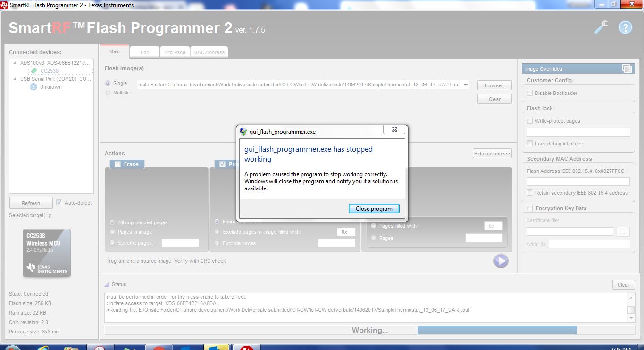The height and width of the screenshot is (350, 644).
Task: Click the Working progress bar
Action: point(370,330)
